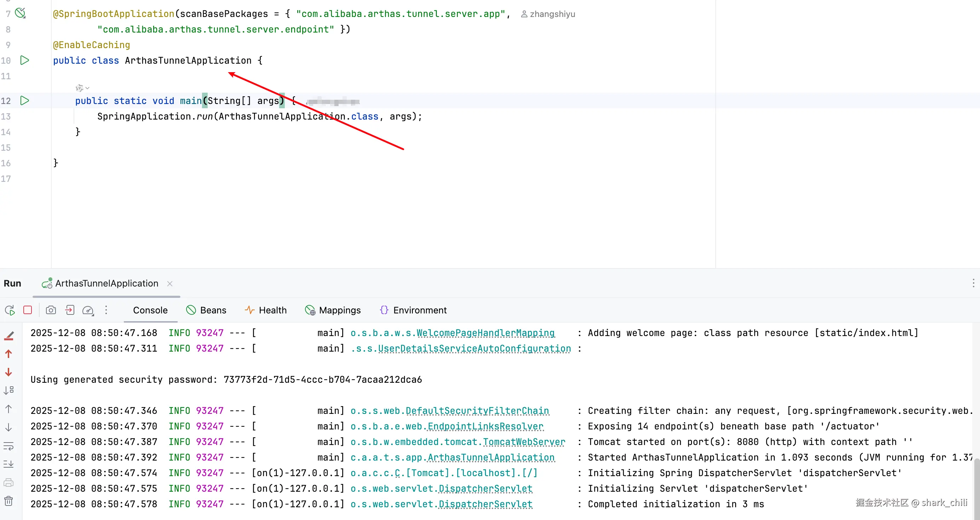Image resolution: width=980 pixels, height=520 pixels.
Task: Open Run toolbar more actions (three dots)
Action: coord(106,310)
